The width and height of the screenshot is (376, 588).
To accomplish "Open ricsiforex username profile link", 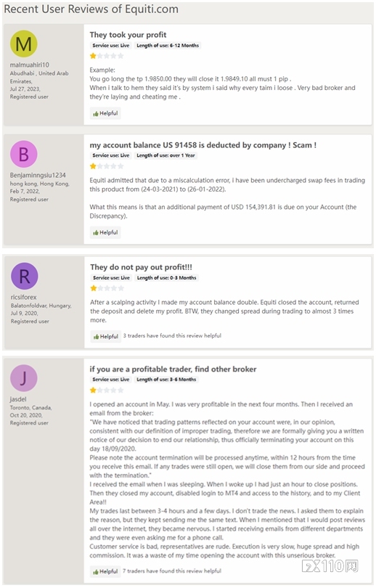I will 24,297.
